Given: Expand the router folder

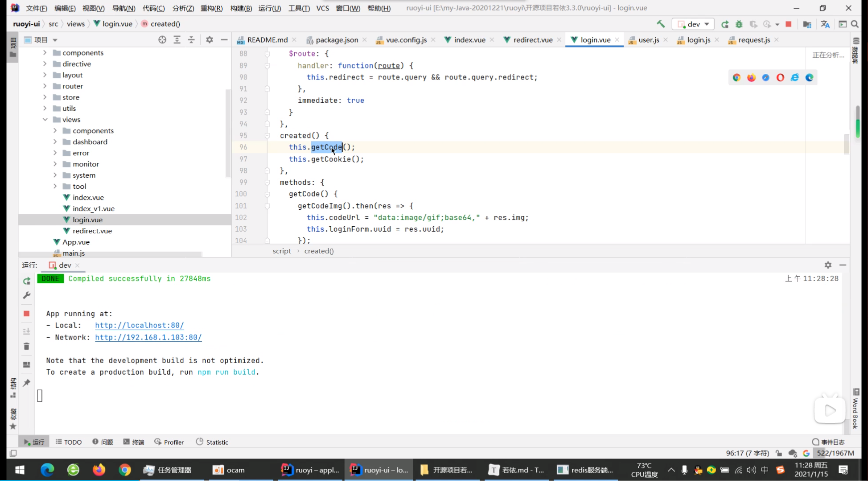Looking at the screenshot, I should (44, 86).
